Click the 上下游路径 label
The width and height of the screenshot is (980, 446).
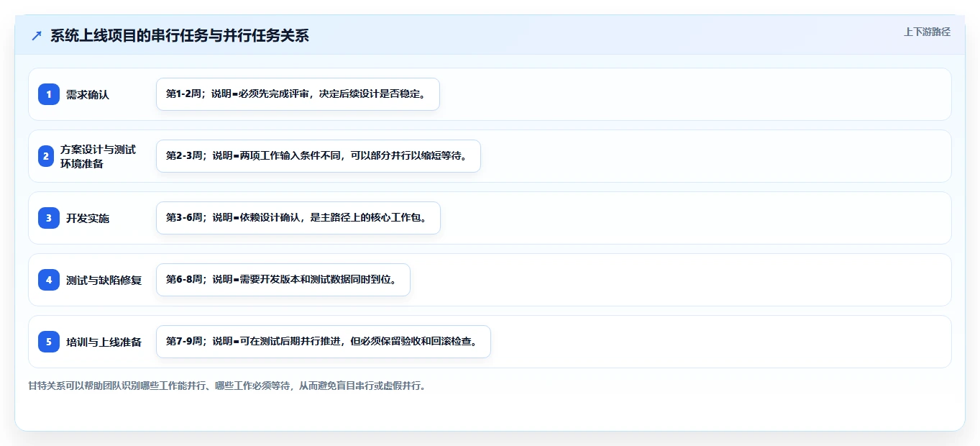coord(927,32)
